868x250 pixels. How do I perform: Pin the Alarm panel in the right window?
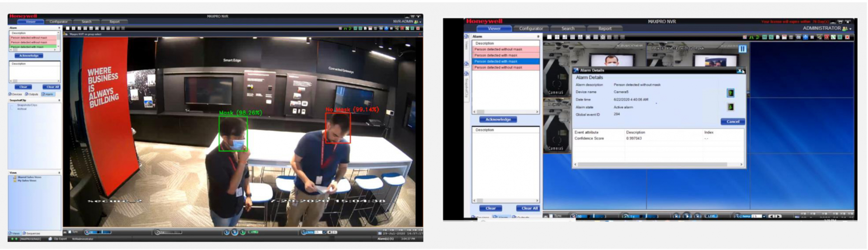pos(538,37)
